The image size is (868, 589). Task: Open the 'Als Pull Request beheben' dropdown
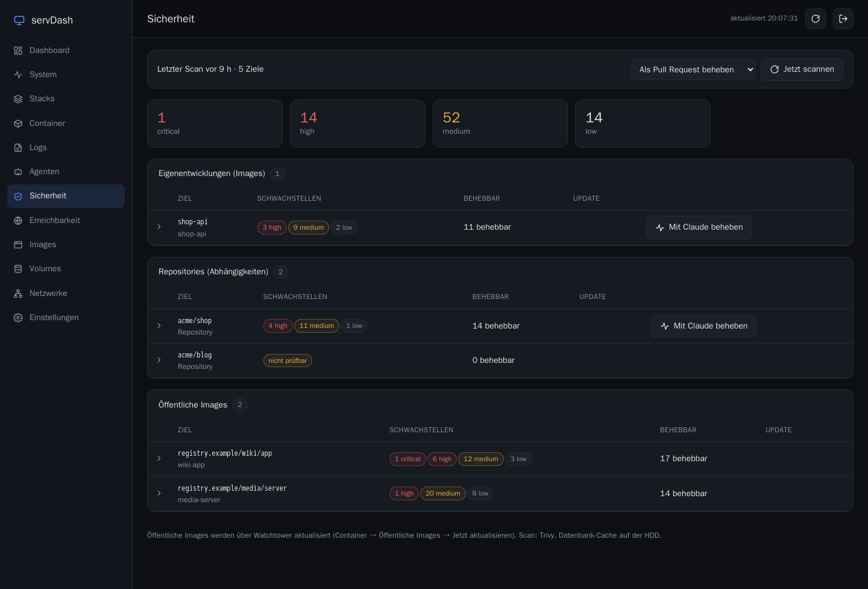(x=693, y=69)
